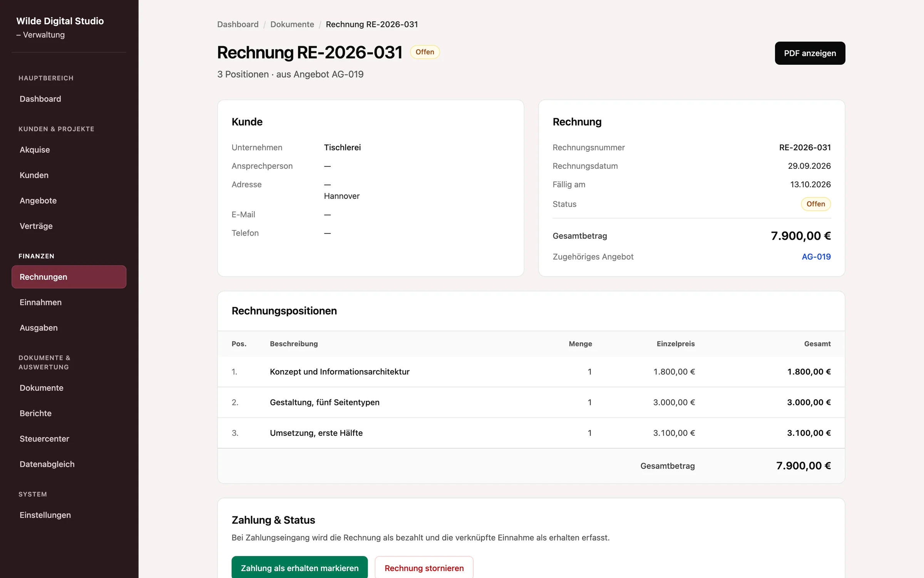924x578 pixels.
Task: Select due date 13.10.2026
Action: [x=810, y=185]
